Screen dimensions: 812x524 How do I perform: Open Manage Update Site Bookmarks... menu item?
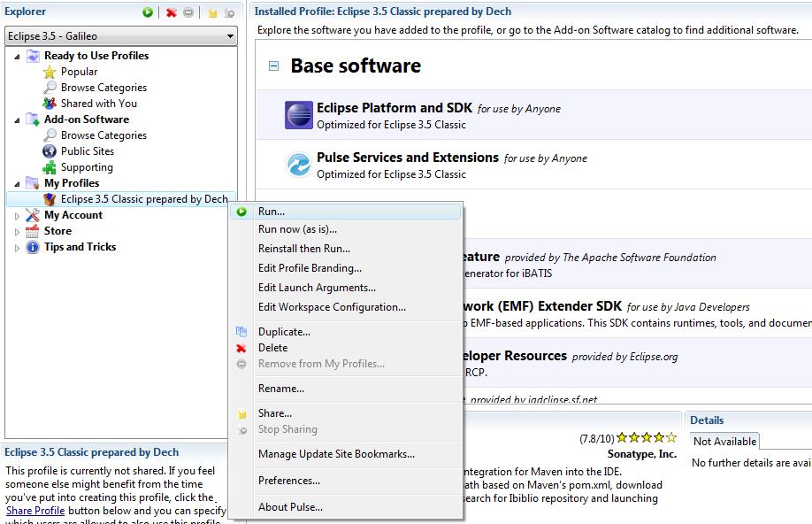tap(346, 454)
